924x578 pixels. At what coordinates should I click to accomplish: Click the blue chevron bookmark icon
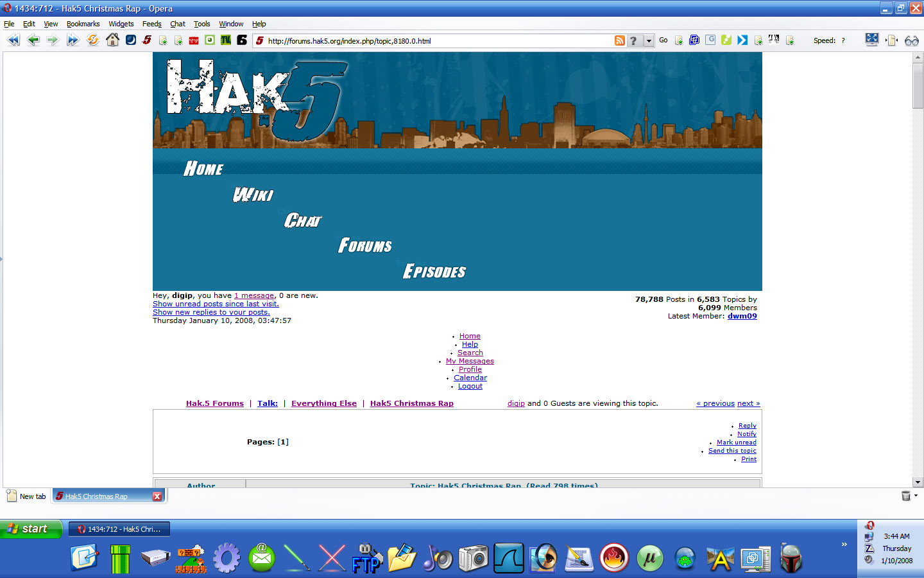(742, 40)
